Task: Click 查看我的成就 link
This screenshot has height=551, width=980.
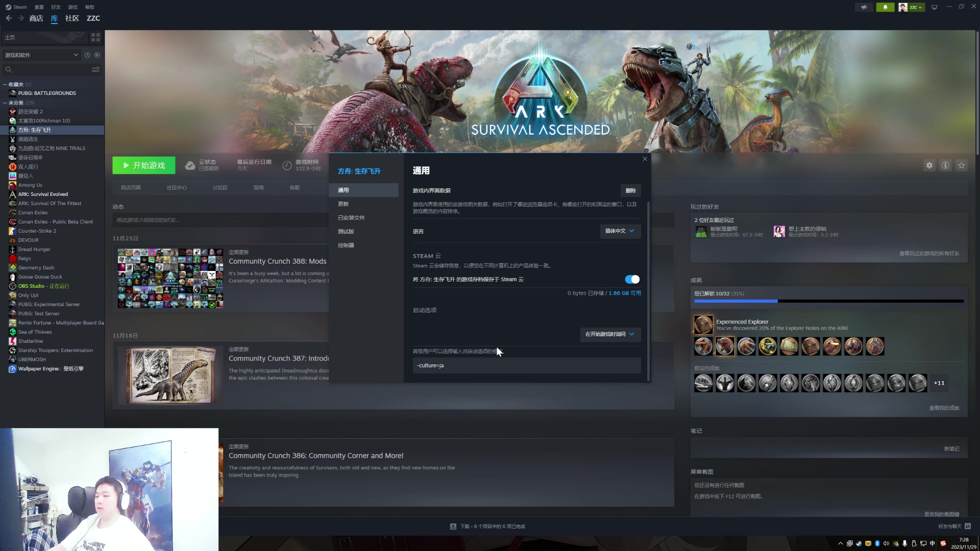Action: pyautogui.click(x=944, y=408)
